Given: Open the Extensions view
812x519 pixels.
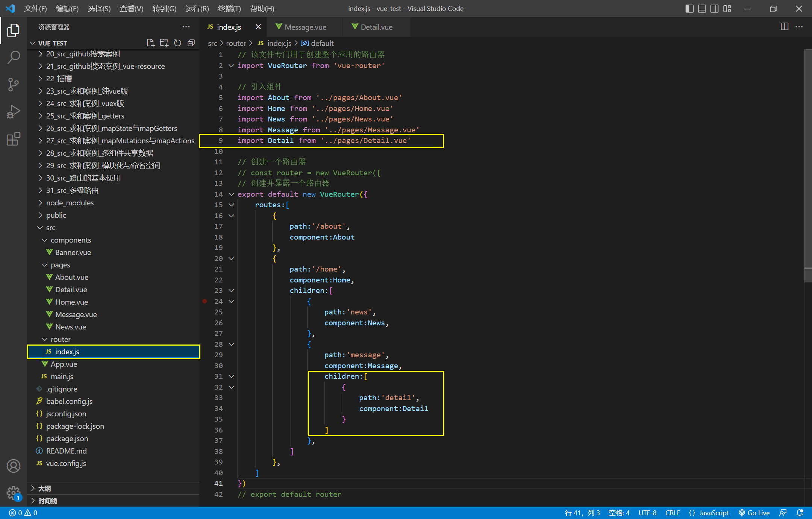Looking at the screenshot, I should (x=14, y=139).
